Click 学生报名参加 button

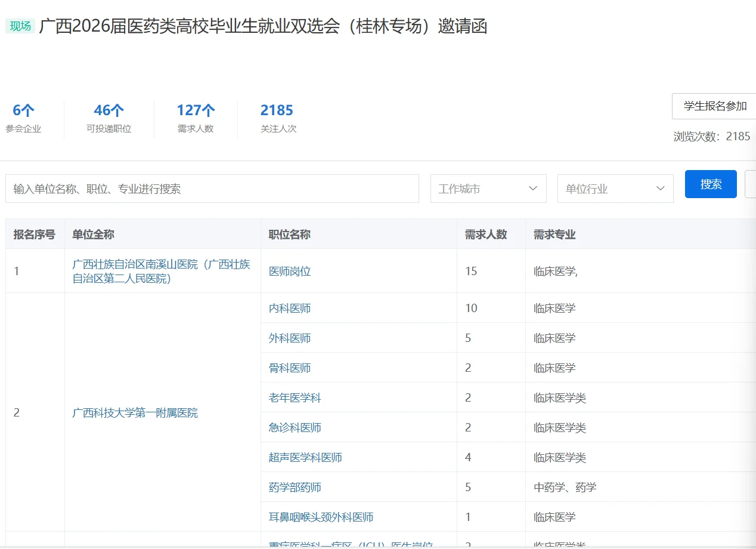pos(714,106)
